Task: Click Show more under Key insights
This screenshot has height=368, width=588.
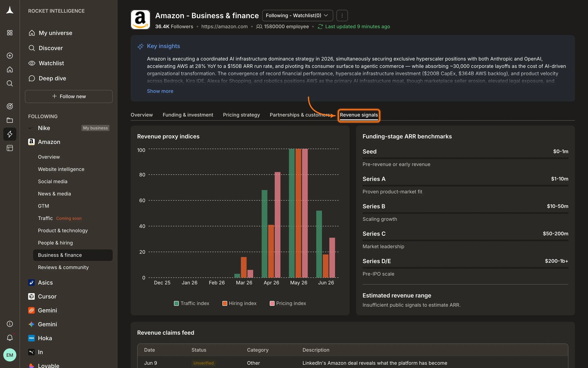Action: tap(160, 91)
